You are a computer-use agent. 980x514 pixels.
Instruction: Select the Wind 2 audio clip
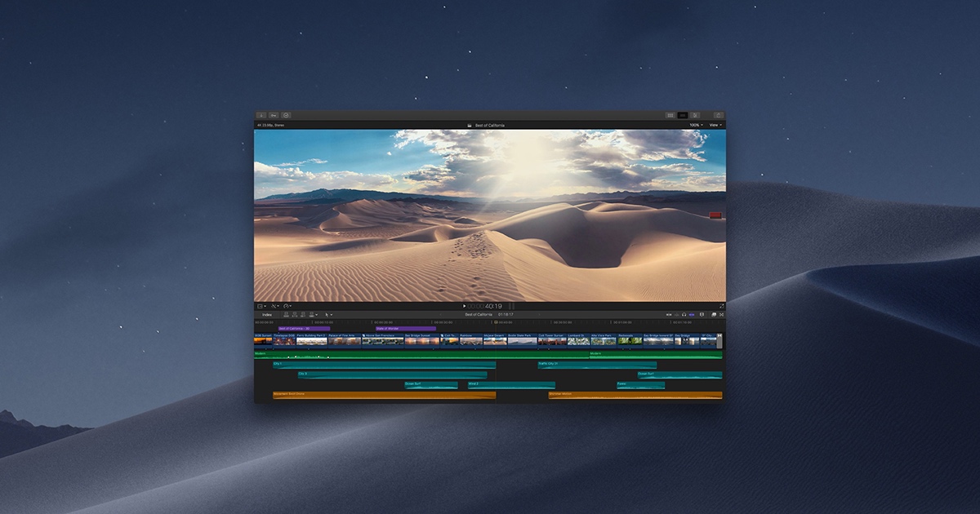511,385
